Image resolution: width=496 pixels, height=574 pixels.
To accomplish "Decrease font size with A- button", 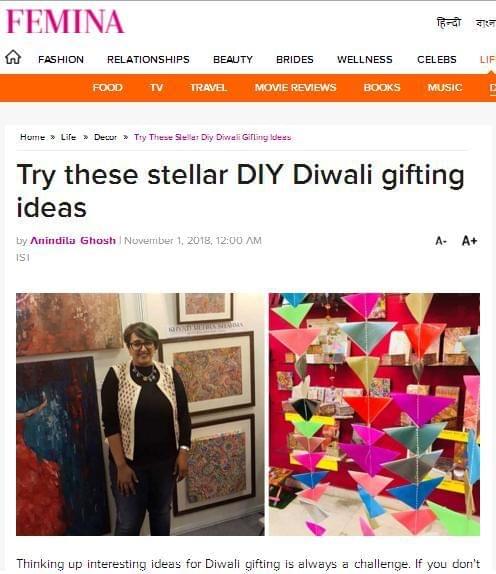I will tap(441, 241).
